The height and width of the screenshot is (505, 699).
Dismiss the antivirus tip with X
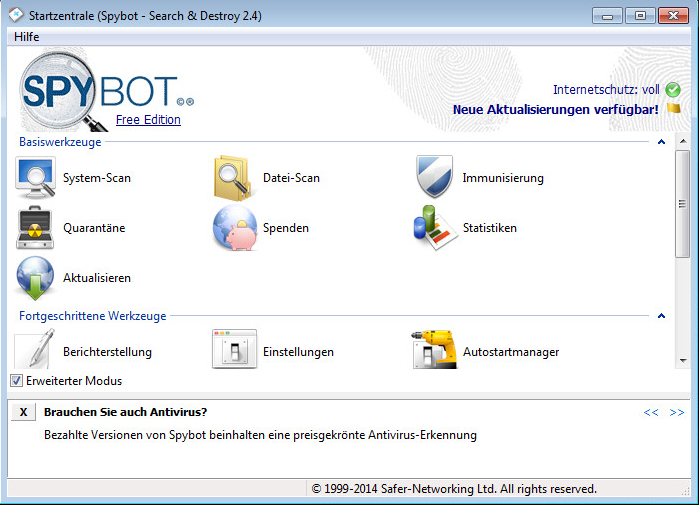(x=24, y=412)
